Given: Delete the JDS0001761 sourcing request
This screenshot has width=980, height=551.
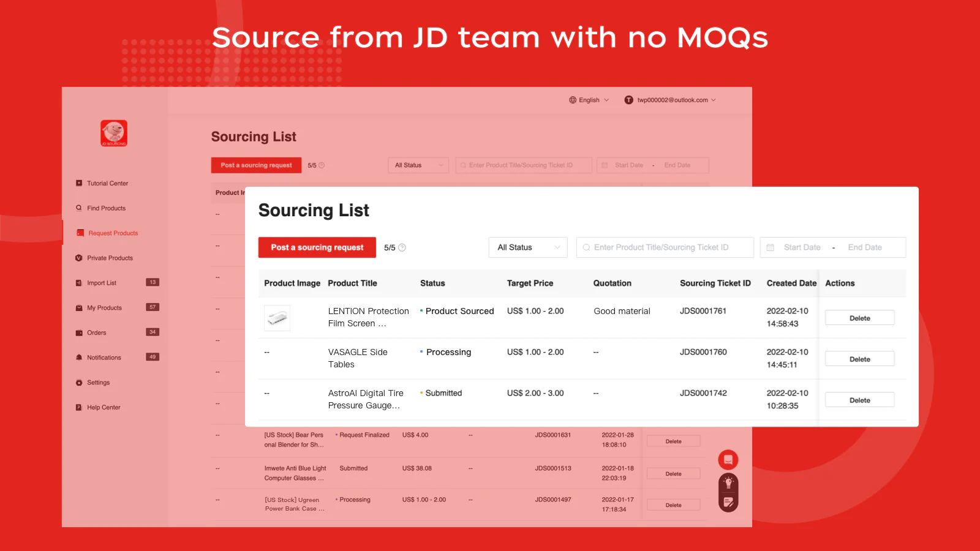Looking at the screenshot, I should coord(859,318).
